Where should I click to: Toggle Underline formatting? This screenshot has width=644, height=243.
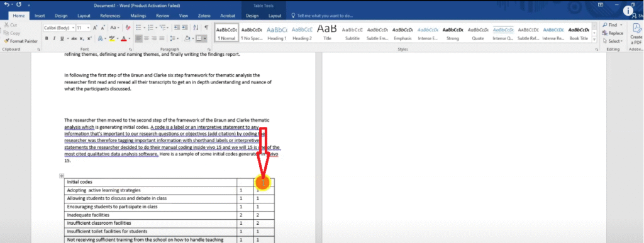(62, 38)
